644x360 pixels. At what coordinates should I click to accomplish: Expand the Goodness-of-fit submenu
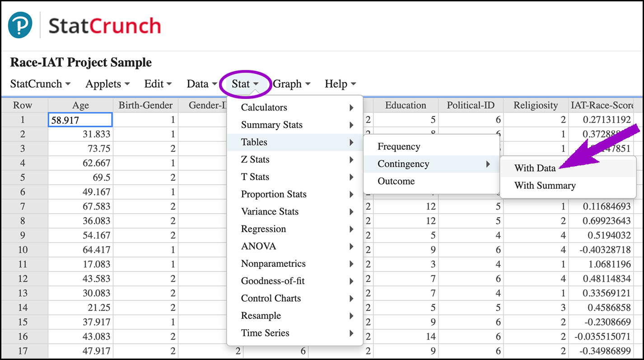[295, 281]
